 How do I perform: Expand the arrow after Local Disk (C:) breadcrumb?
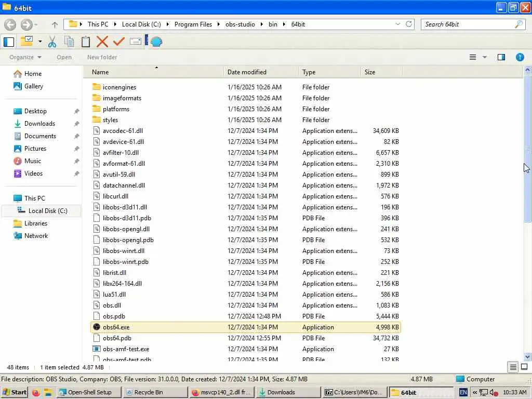click(x=167, y=24)
